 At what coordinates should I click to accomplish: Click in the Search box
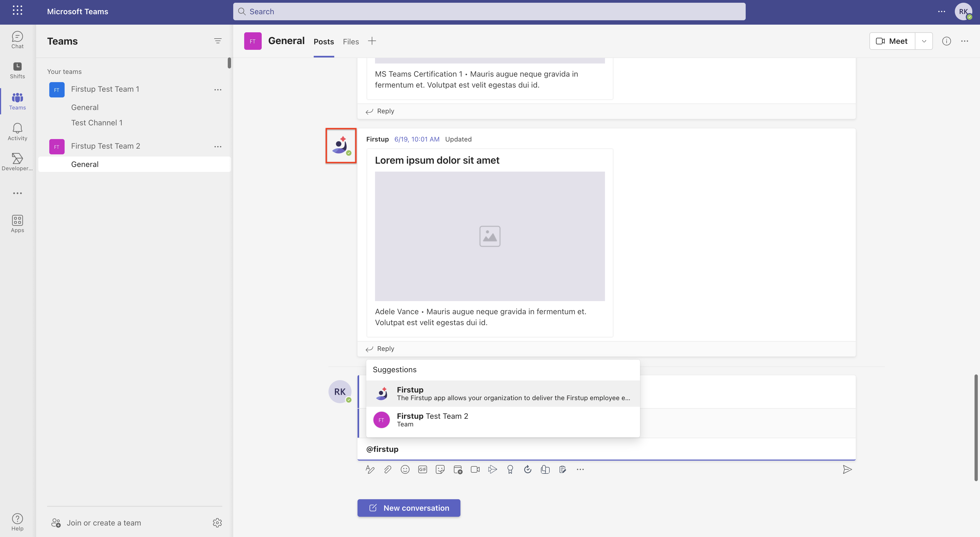(489, 11)
